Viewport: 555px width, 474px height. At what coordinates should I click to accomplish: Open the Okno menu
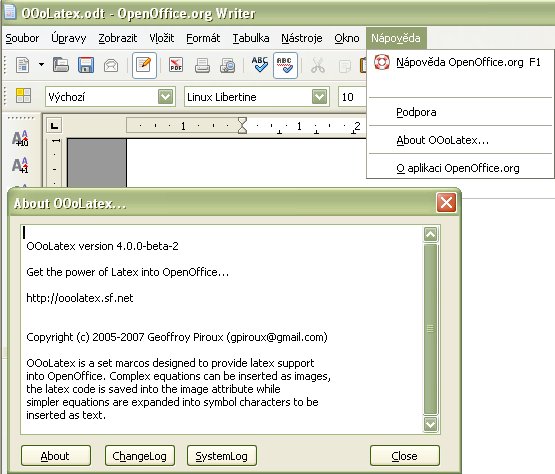347,38
